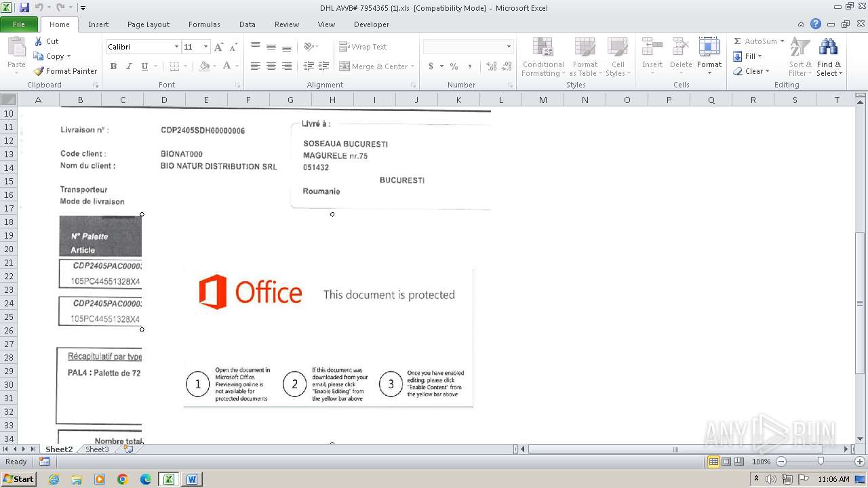This screenshot has width=868, height=488.
Task: Toggle underline formatting
Action: click(x=144, y=66)
